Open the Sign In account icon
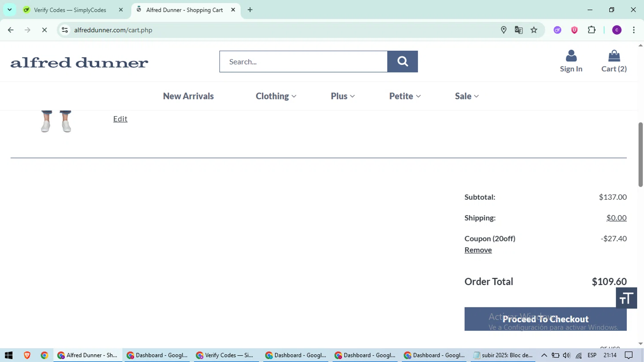The width and height of the screenshot is (644, 362). click(x=571, y=61)
